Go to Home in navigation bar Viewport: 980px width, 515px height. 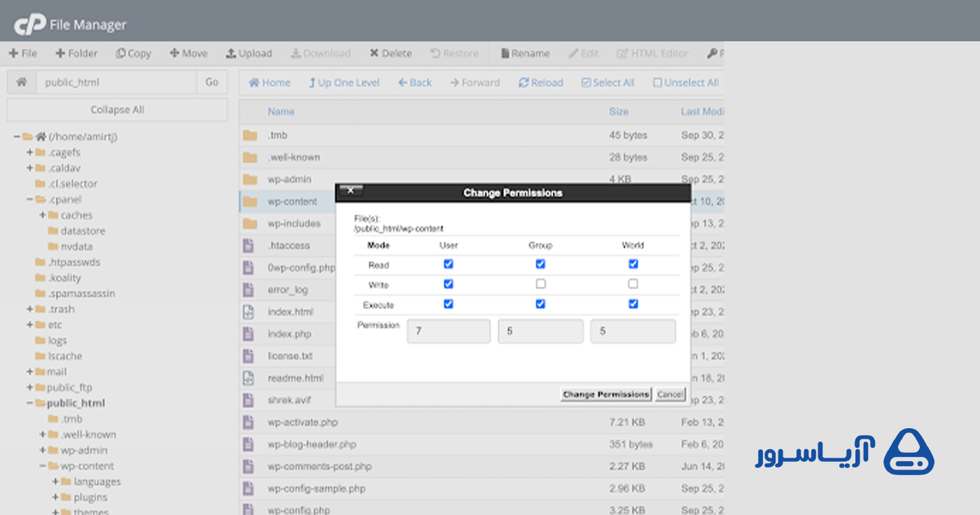[269, 83]
